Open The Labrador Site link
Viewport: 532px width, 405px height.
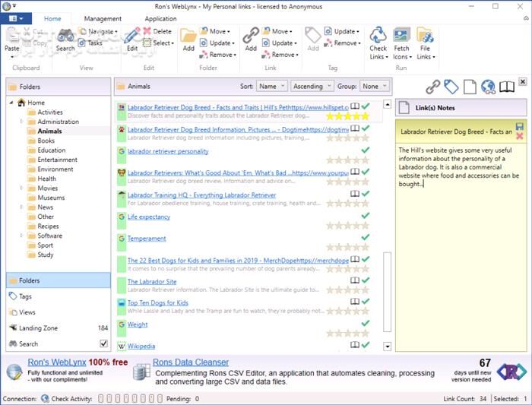click(152, 281)
